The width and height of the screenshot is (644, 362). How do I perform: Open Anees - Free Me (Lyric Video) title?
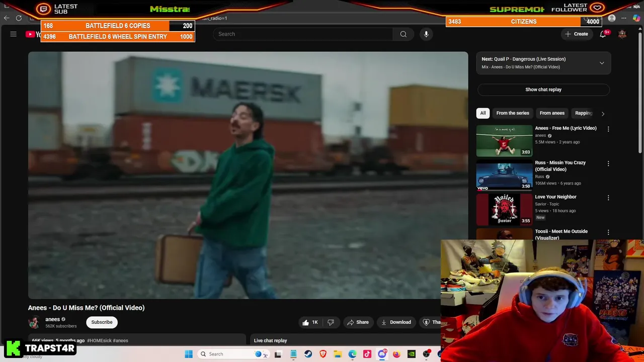coord(566,128)
